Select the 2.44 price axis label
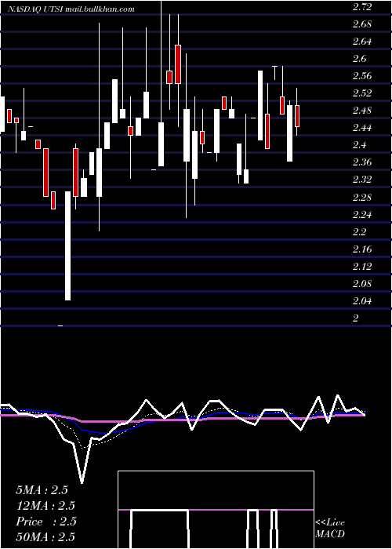392x549 pixels. click(x=362, y=128)
